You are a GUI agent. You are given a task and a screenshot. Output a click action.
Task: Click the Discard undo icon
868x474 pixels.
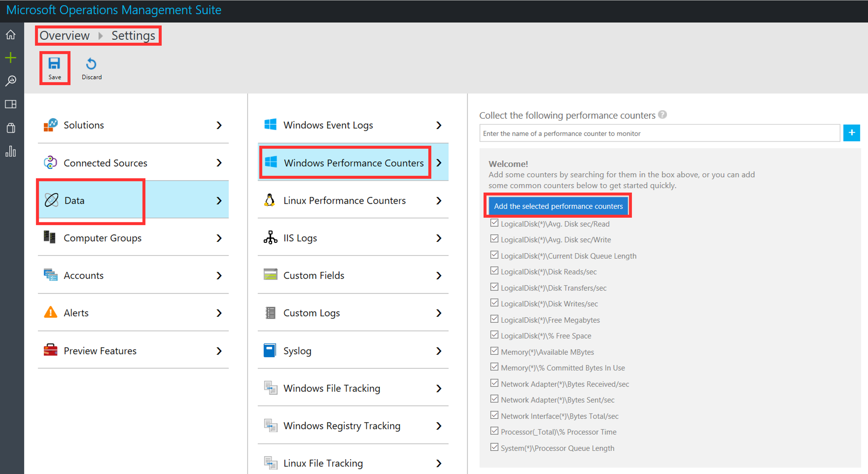91,64
